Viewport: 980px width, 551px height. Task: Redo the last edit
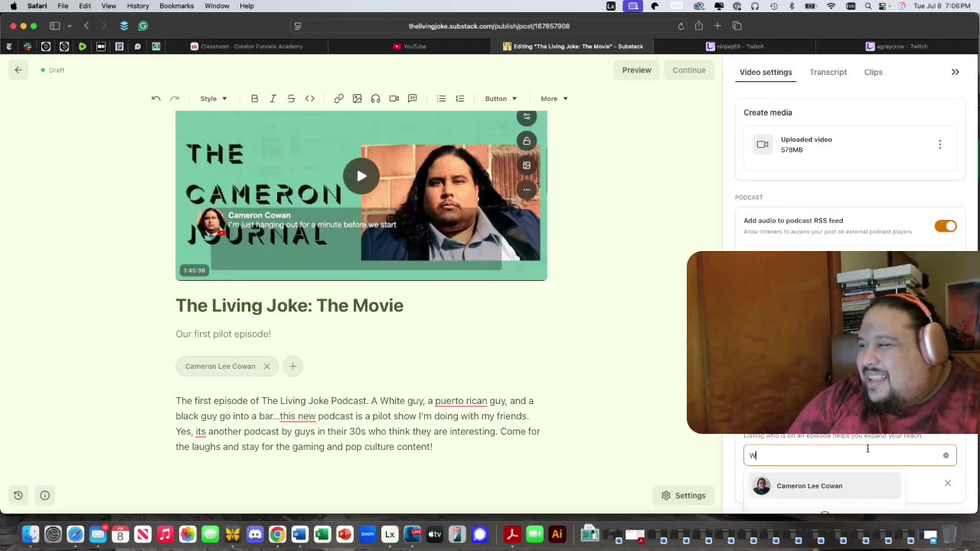(175, 99)
